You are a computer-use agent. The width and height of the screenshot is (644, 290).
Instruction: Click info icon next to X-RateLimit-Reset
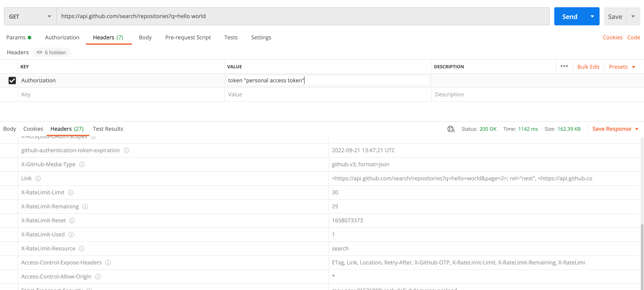pyautogui.click(x=72, y=221)
